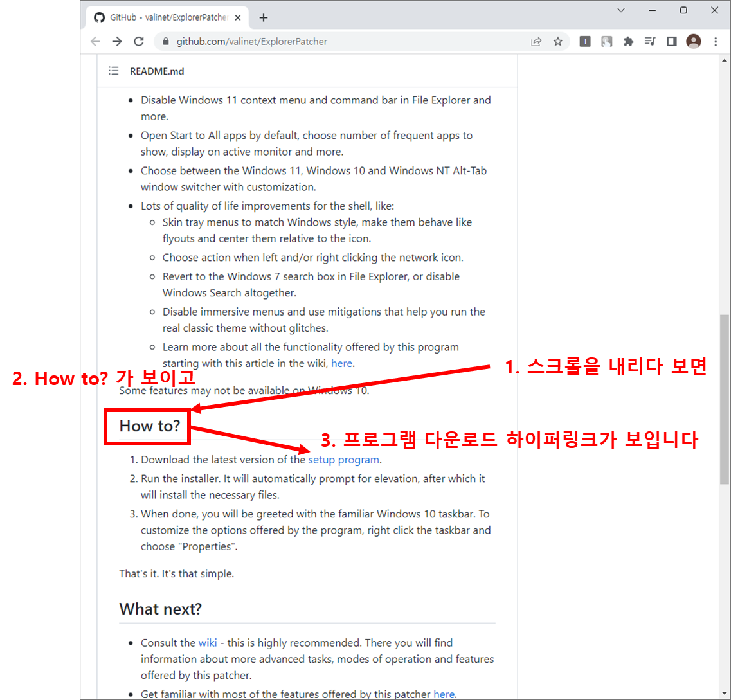The width and height of the screenshot is (731, 700).
Task: Open the features 'here' link at bottom
Action: point(444,694)
